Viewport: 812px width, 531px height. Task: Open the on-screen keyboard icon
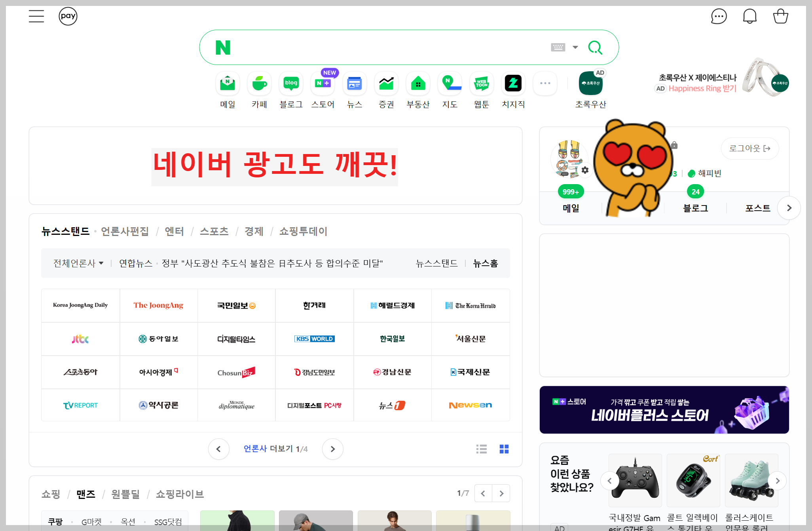pyautogui.click(x=558, y=48)
